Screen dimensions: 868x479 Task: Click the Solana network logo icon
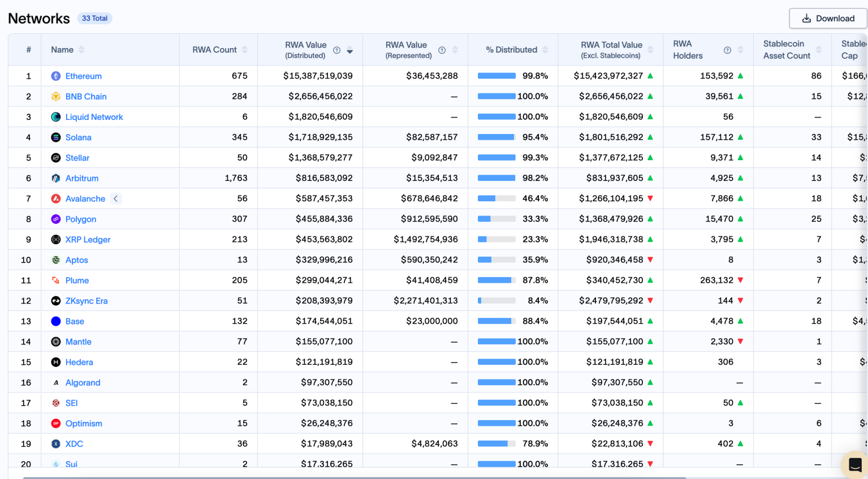pos(57,137)
